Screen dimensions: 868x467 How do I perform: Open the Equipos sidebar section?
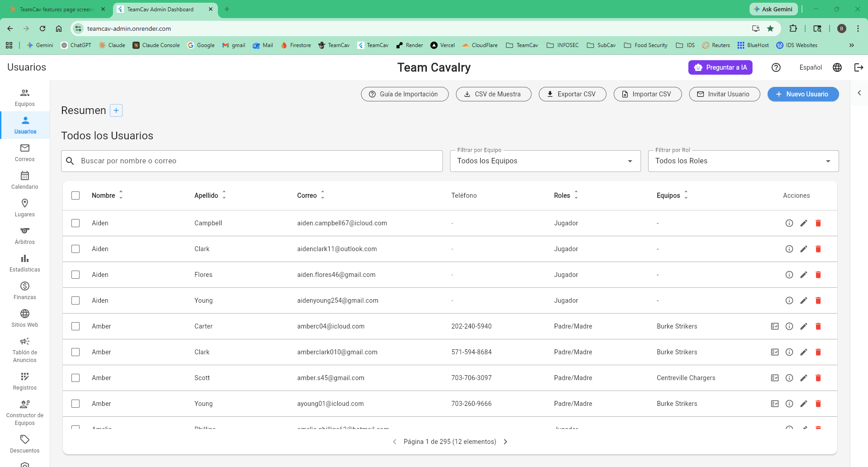coord(25,98)
